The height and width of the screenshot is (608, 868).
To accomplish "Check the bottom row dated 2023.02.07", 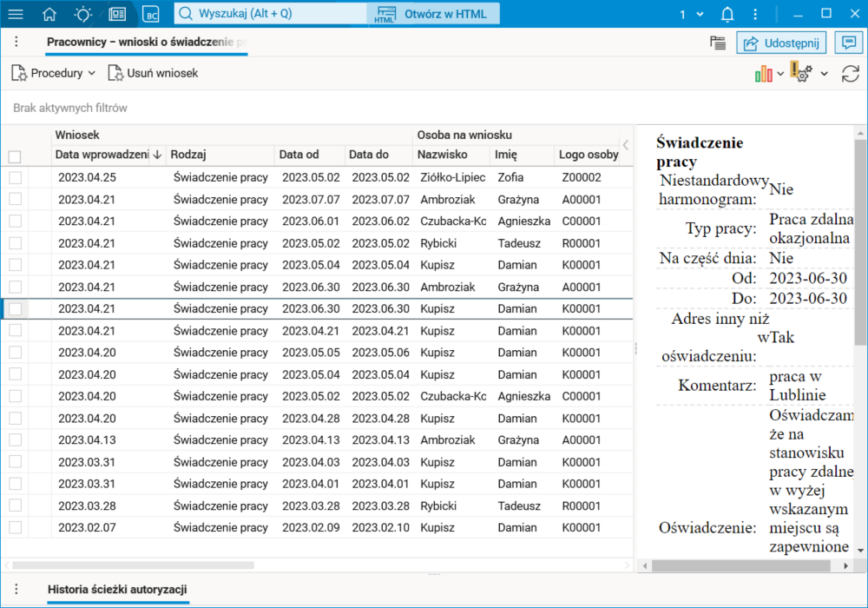I will 14,527.
